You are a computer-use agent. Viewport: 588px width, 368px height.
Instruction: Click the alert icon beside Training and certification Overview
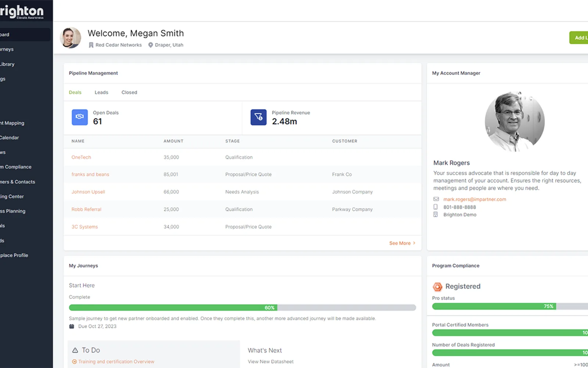click(x=74, y=362)
